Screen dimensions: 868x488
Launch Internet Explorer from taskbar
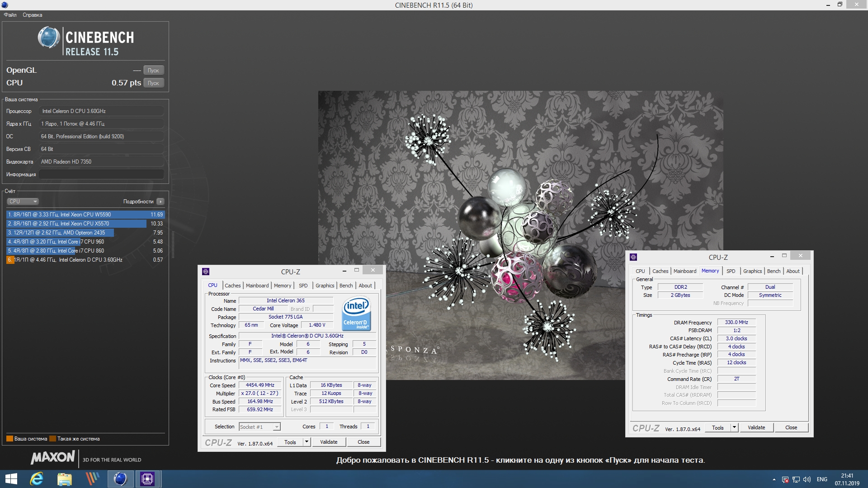click(37, 479)
